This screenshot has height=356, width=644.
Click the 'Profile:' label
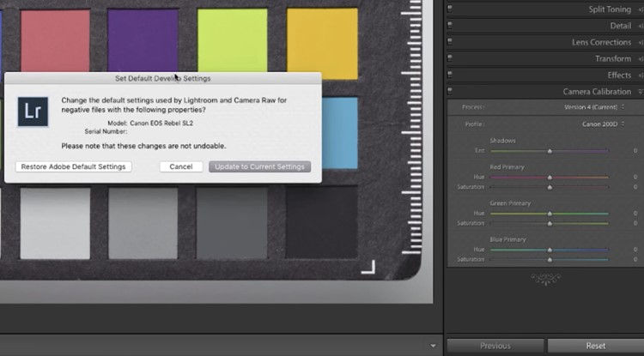click(x=475, y=124)
